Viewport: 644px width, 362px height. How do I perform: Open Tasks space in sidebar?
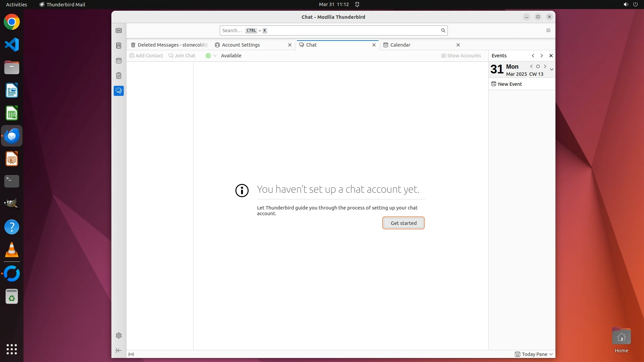click(119, 76)
